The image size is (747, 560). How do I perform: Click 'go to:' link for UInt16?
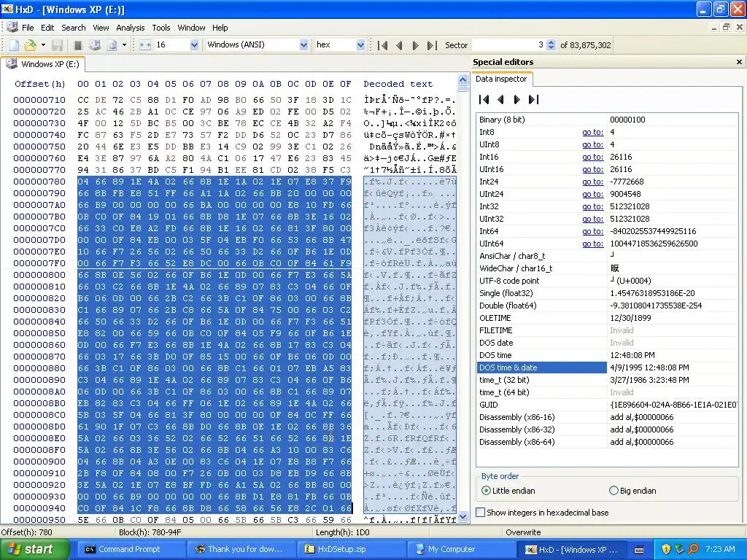coord(592,169)
